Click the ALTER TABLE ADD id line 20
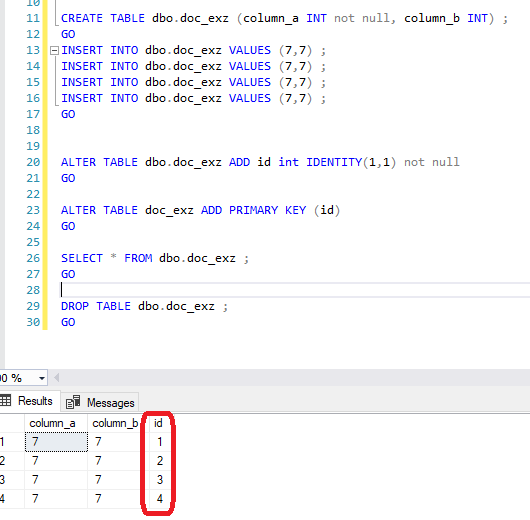The height and width of the screenshot is (520, 530). (260, 162)
